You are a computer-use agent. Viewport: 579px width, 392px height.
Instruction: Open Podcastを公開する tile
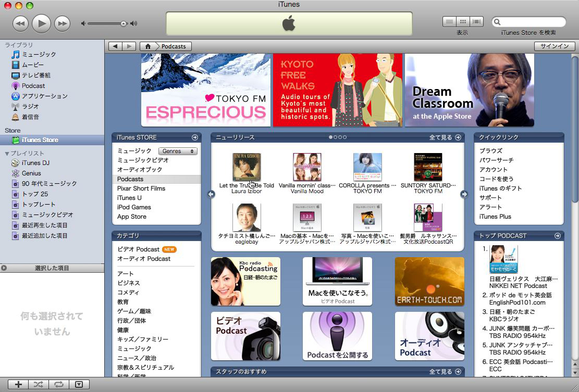[x=337, y=336]
